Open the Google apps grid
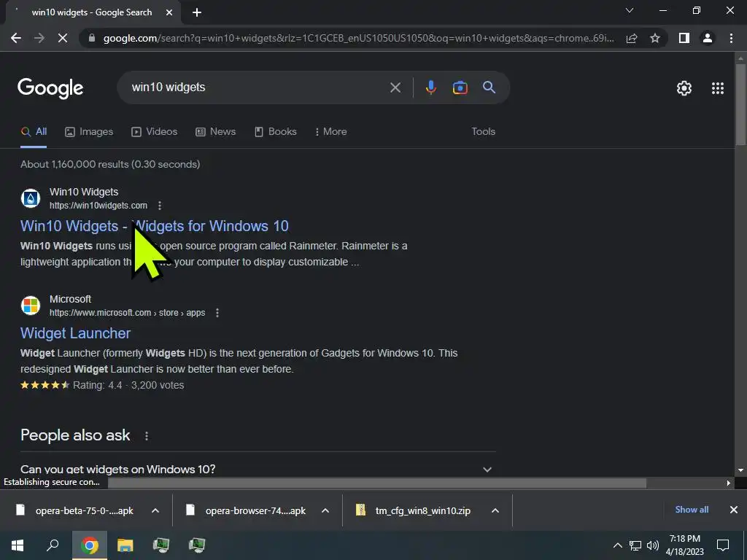This screenshot has height=560, width=747. coord(718,88)
